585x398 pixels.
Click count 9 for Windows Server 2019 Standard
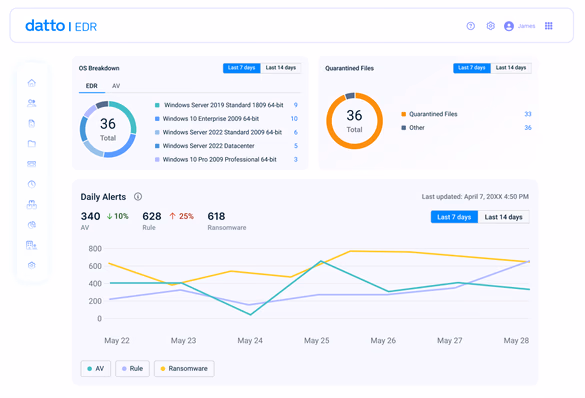coord(295,105)
